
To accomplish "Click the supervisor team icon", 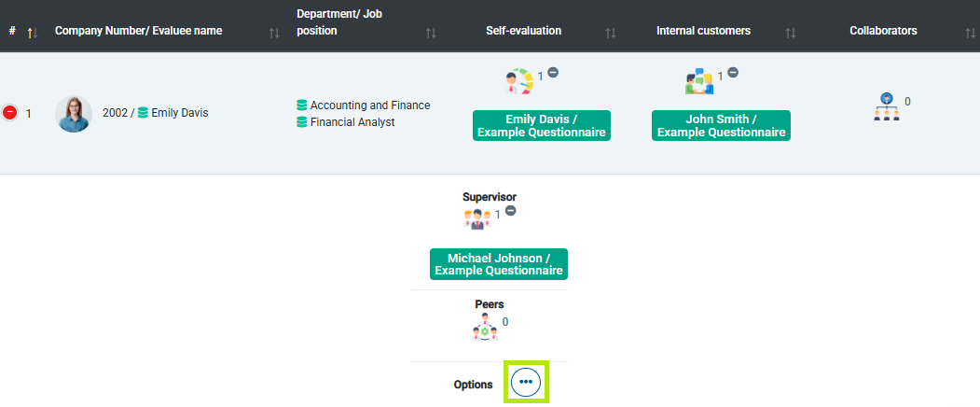I will click(x=476, y=219).
